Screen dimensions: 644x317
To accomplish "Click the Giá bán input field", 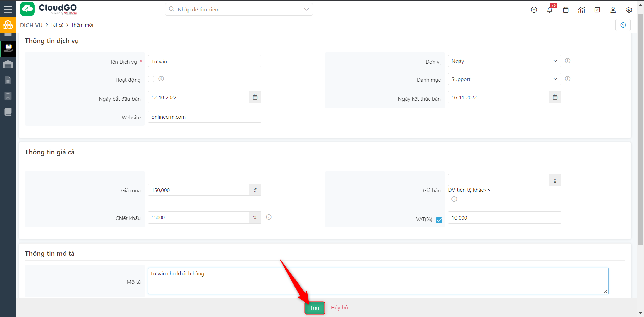I will [498, 180].
